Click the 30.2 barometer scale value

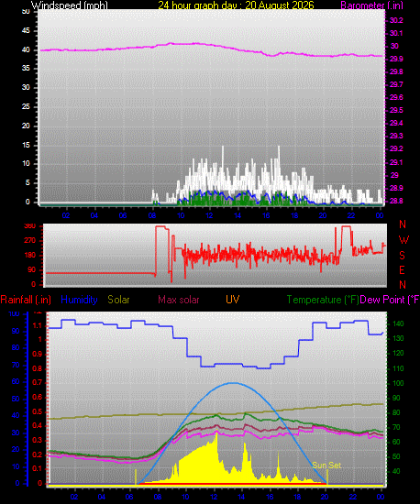(396, 20)
